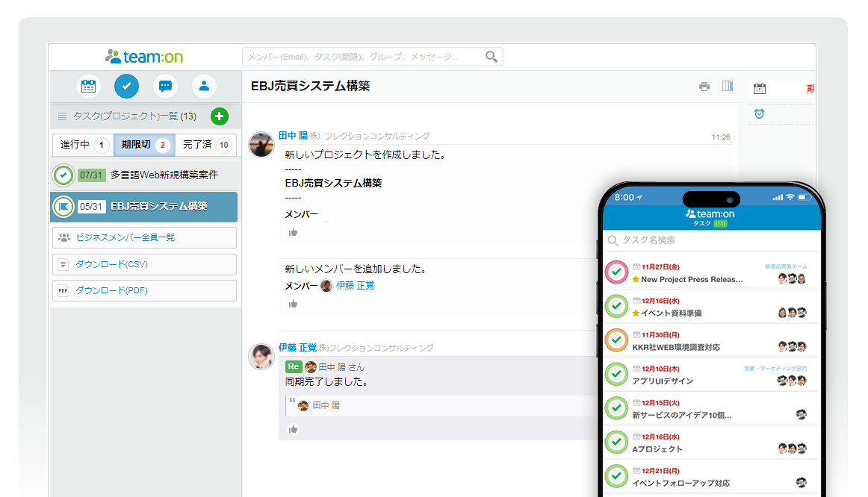Image resolution: width=868 pixels, height=497 pixels.
Task: Select the tasks checkmark icon in sidebar
Action: click(127, 87)
